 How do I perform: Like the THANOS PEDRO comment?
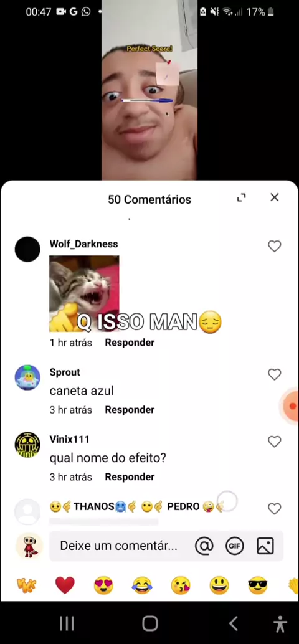click(274, 509)
